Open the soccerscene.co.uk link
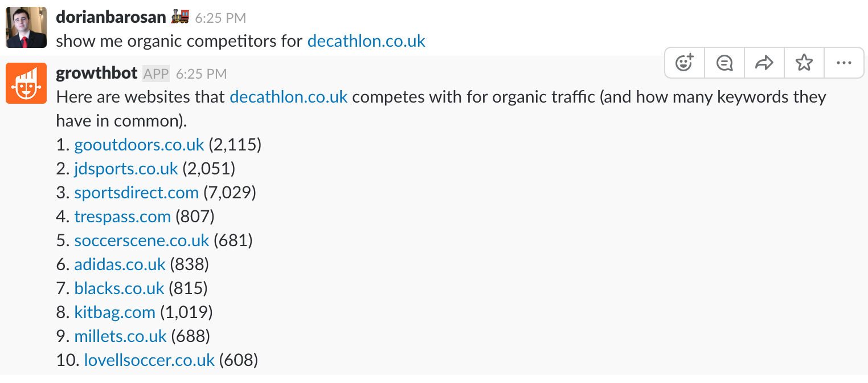The height and width of the screenshot is (383, 868). tap(142, 241)
